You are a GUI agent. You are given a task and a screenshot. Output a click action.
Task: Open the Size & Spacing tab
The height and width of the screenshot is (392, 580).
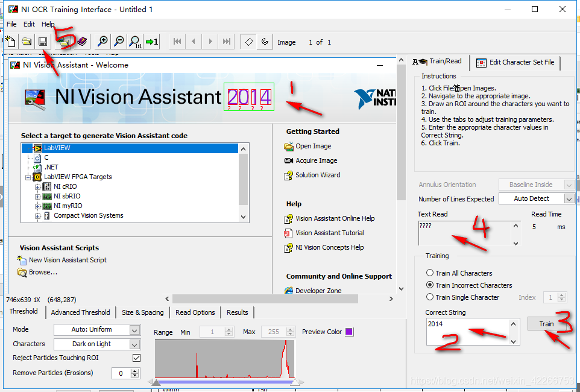click(x=142, y=312)
